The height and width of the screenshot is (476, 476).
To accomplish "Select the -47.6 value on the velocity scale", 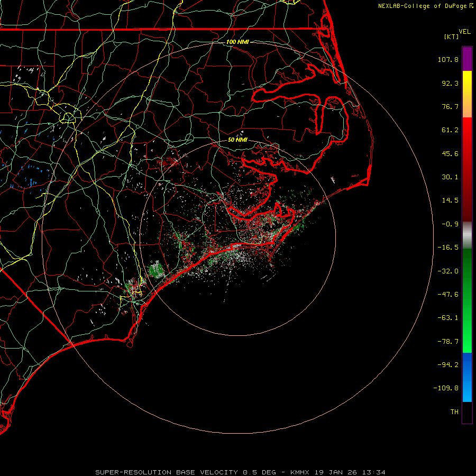I will coord(448,295).
